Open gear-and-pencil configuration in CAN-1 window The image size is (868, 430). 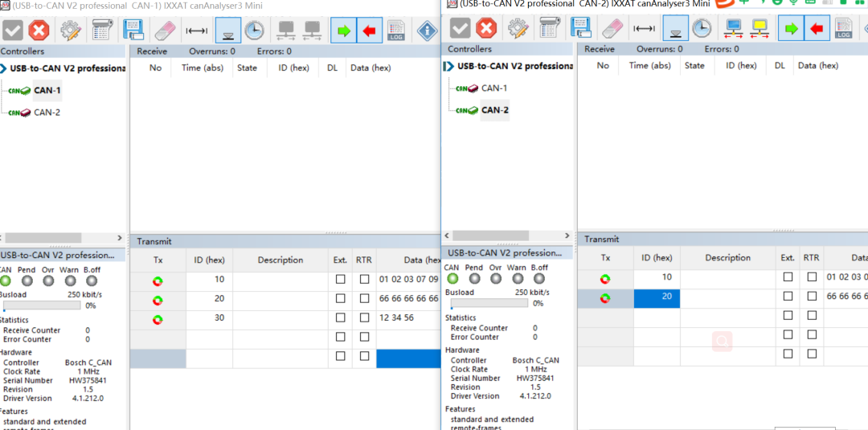[x=71, y=30]
